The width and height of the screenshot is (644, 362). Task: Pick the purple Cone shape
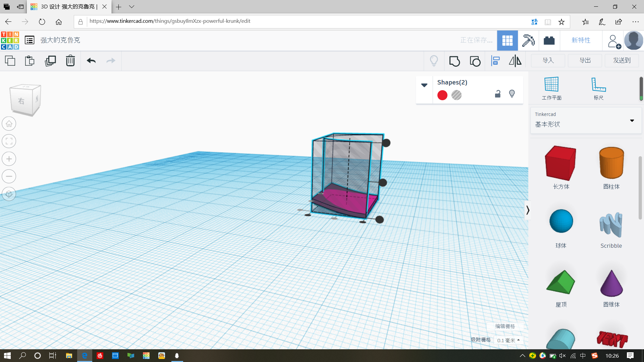coord(611,283)
